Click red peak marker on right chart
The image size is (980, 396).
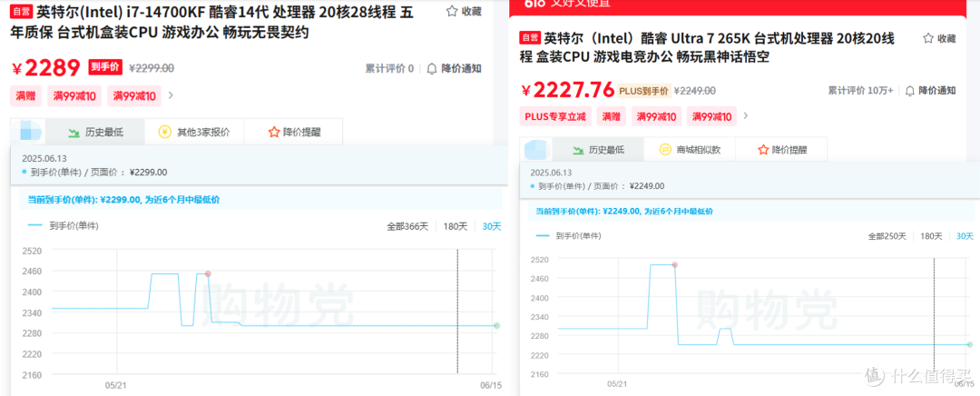click(675, 265)
